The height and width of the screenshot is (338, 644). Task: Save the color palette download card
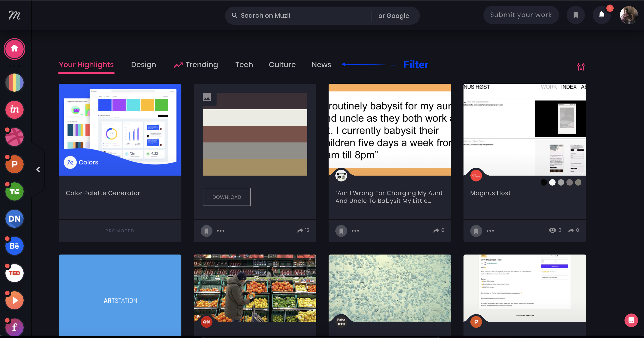[x=207, y=231]
